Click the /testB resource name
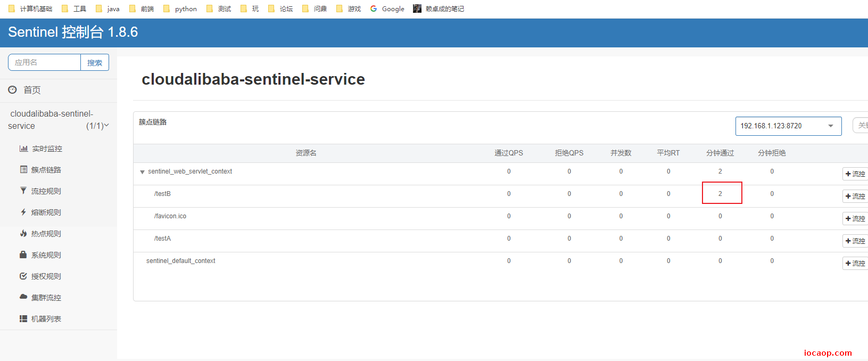The width and height of the screenshot is (868, 361). [162, 194]
